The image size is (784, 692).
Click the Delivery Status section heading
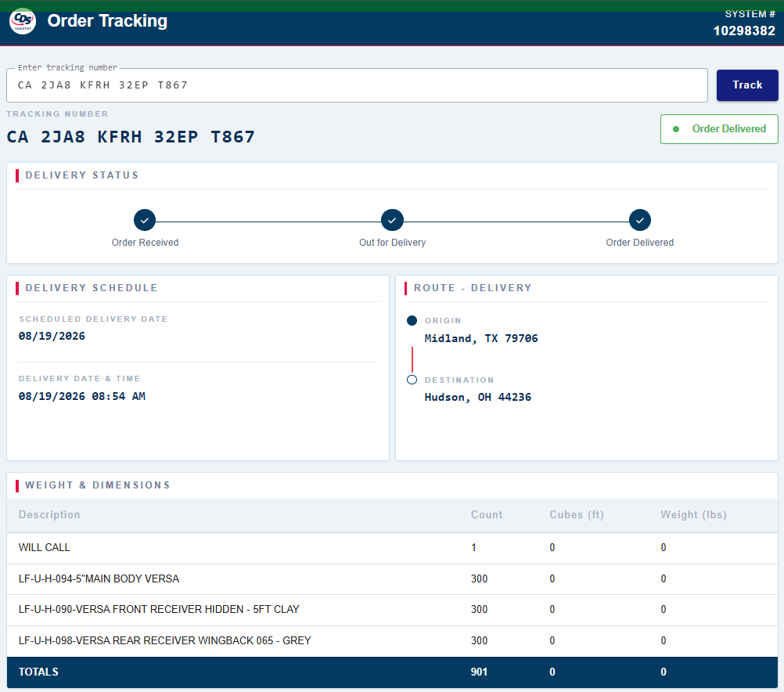coord(82,175)
